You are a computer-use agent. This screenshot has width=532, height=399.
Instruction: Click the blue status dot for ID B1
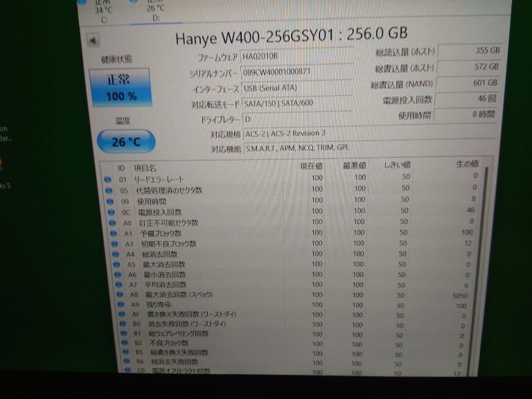tap(124, 333)
